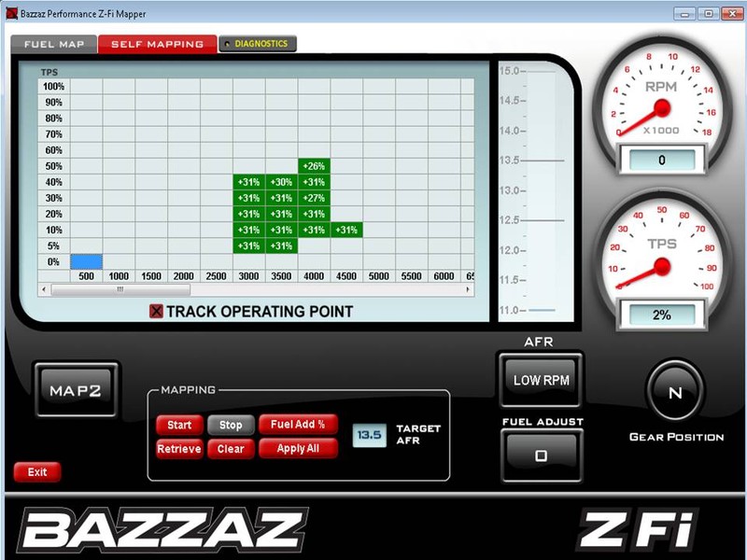The width and height of the screenshot is (747, 560).
Task: Click the 80% TPS row header
Action: point(54,119)
